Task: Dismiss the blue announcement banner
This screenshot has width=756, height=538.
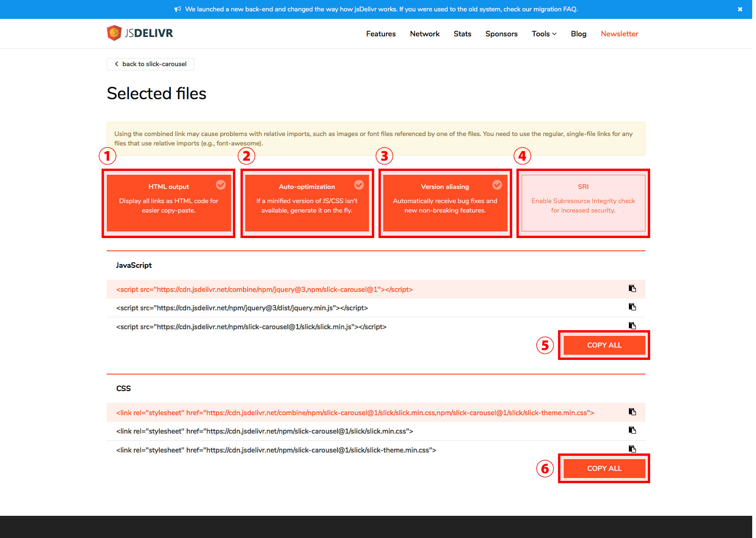Action: 740,9
